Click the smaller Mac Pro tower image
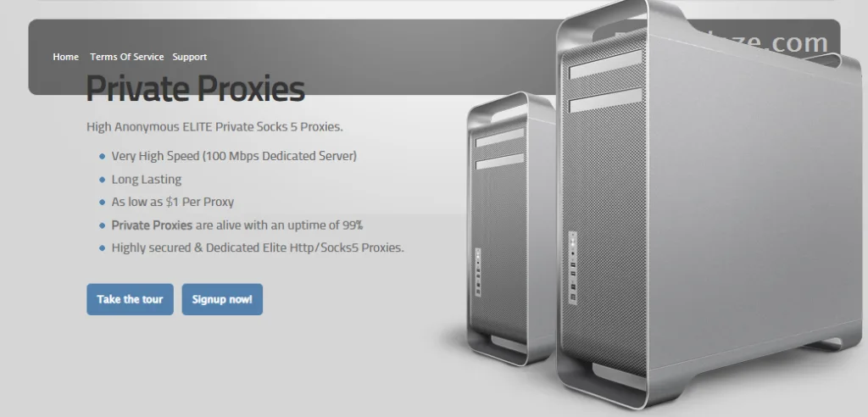This screenshot has width=868, height=417. click(x=510, y=228)
